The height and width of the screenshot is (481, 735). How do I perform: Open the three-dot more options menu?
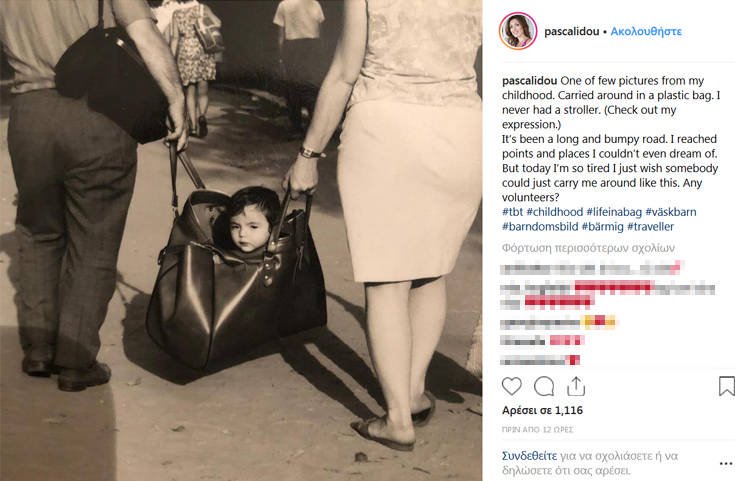(726, 464)
